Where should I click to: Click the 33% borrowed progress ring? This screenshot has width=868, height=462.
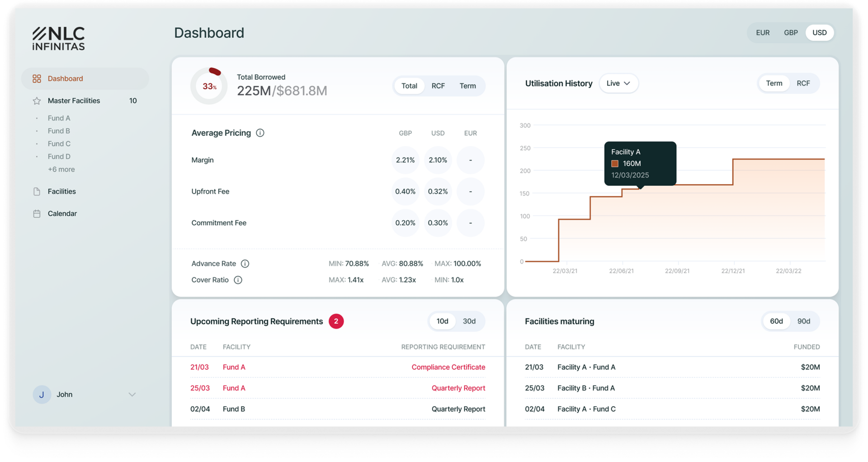[209, 86]
